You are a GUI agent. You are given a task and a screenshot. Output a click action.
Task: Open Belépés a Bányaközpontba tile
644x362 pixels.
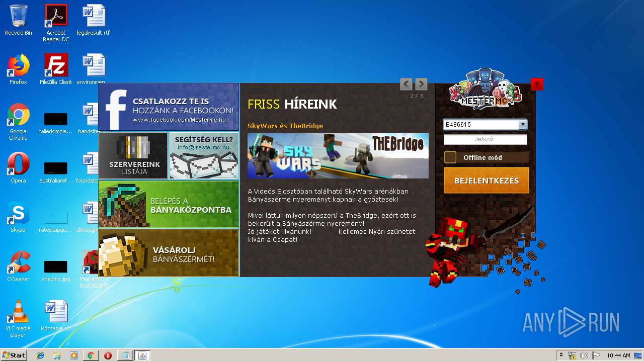click(x=169, y=204)
